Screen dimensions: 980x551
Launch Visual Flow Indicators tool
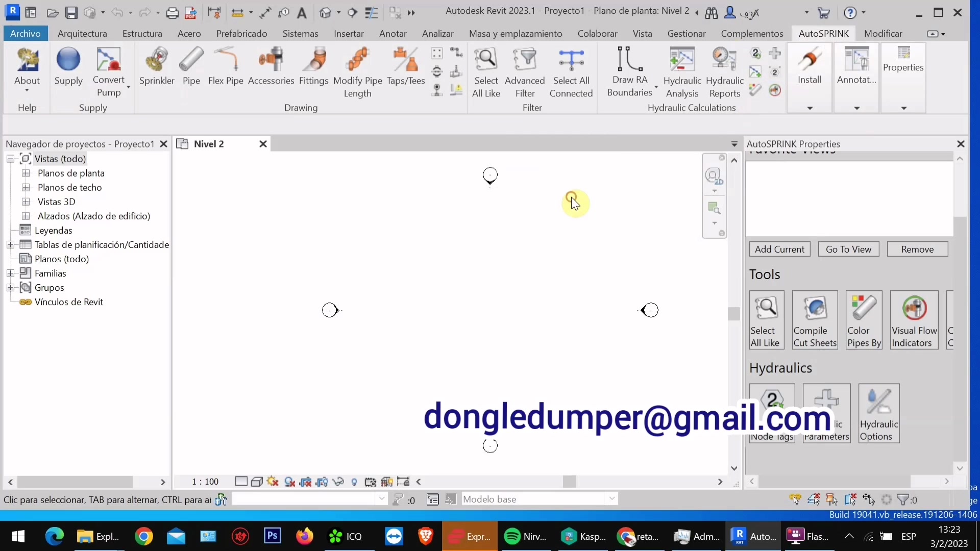(914, 320)
